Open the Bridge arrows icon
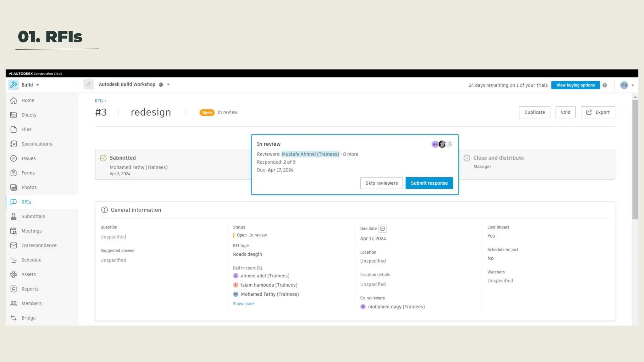The image size is (644, 362). (14, 318)
